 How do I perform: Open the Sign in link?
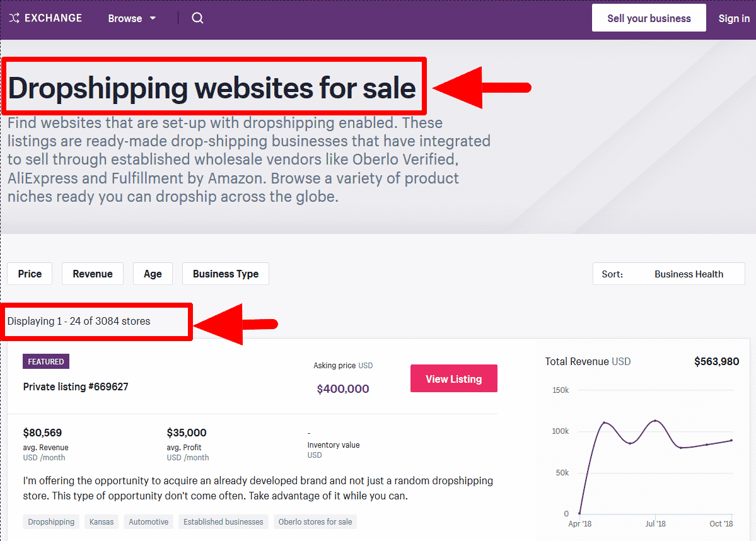point(734,18)
